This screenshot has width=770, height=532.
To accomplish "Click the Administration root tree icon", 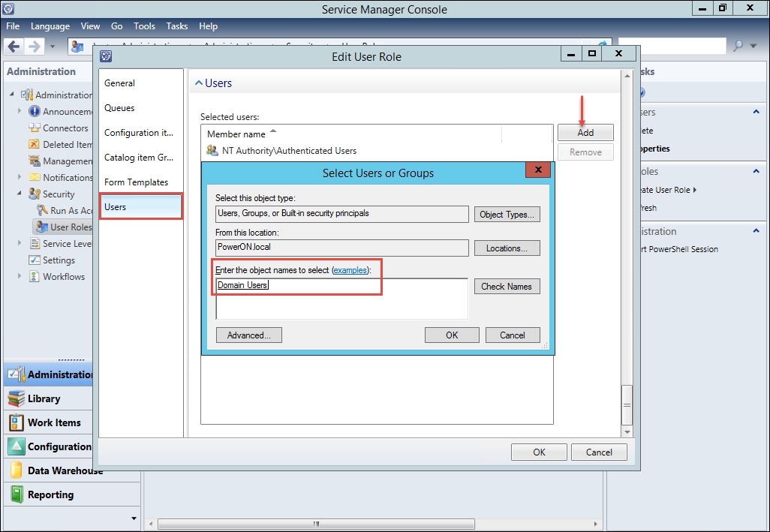I will [x=27, y=95].
